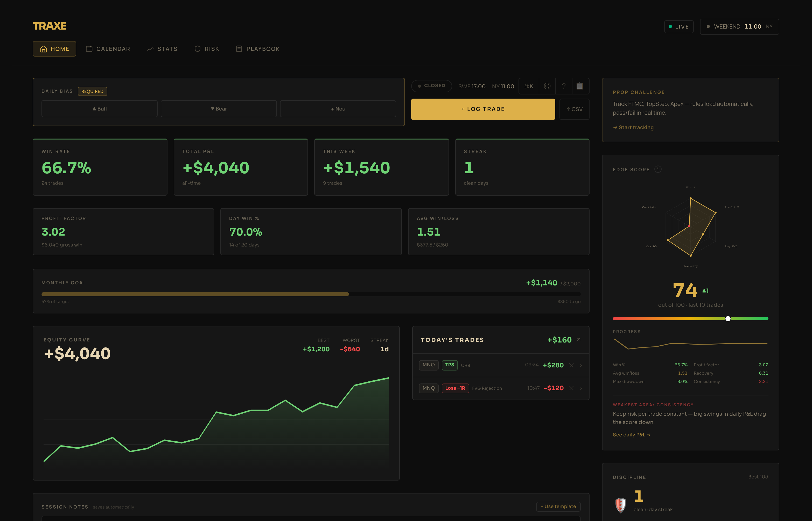Import trades with the CSV button
Image resolution: width=812 pixels, height=521 pixels.
574,109
